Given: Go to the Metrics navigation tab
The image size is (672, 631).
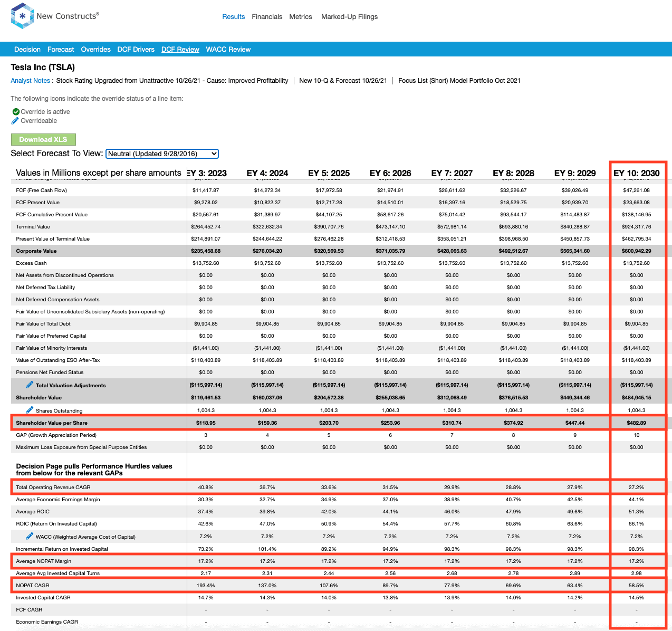Looking at the screenshot, I should pos(301,17).
